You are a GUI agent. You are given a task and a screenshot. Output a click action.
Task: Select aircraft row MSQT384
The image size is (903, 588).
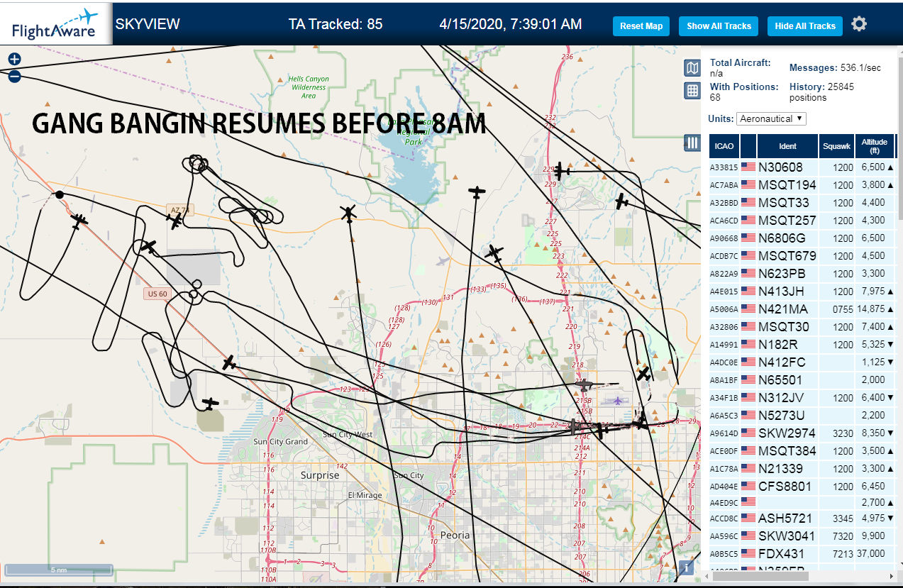point(802,451)
